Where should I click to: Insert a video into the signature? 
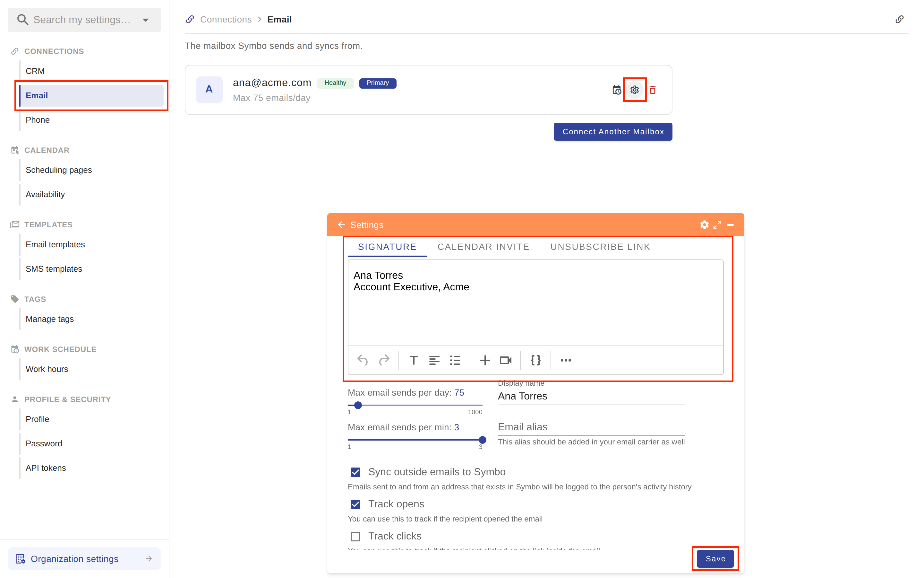(506, 360)
